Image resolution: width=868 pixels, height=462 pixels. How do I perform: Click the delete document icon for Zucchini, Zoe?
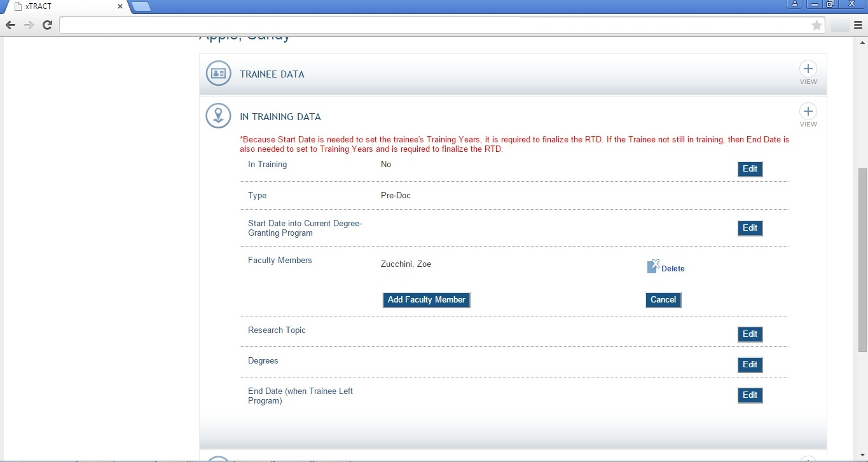click(653, 266)
